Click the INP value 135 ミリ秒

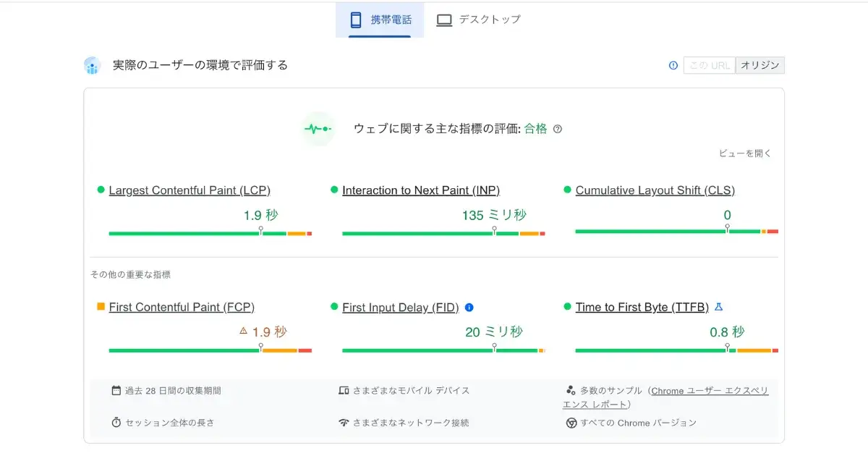coord(494,215)
